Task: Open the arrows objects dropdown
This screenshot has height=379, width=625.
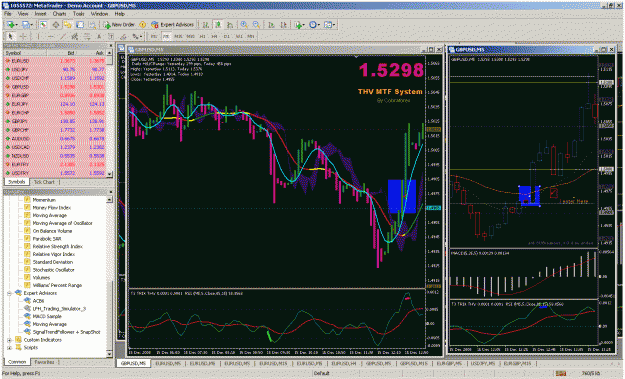Action: coord(137,36)
